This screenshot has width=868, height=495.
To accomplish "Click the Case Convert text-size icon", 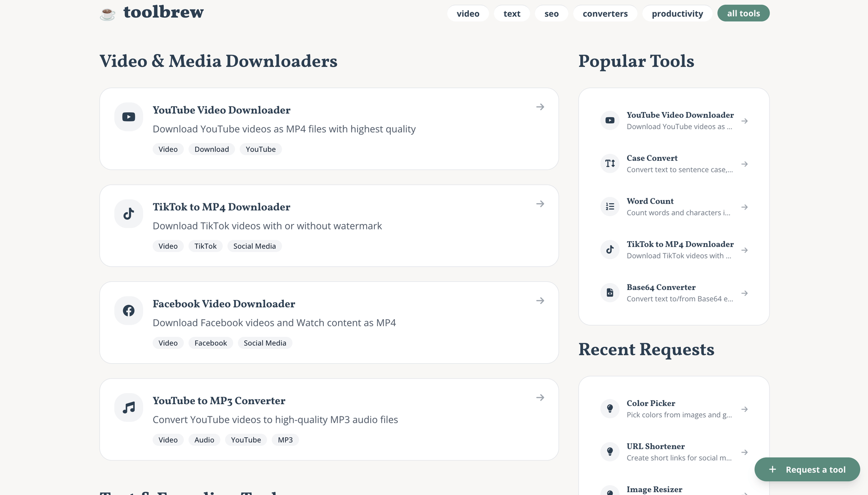I will click(610, 163).
